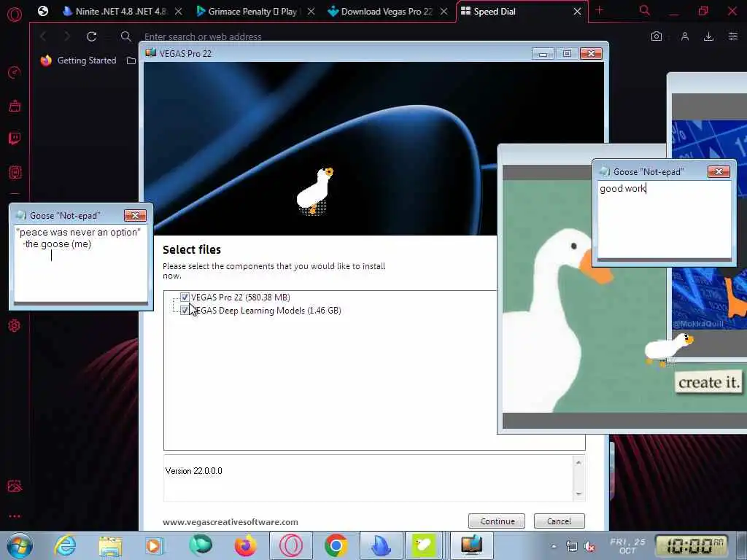Close the "peace was never an option" Not-epad
747x560 pixels.
(x=135, y=216)
